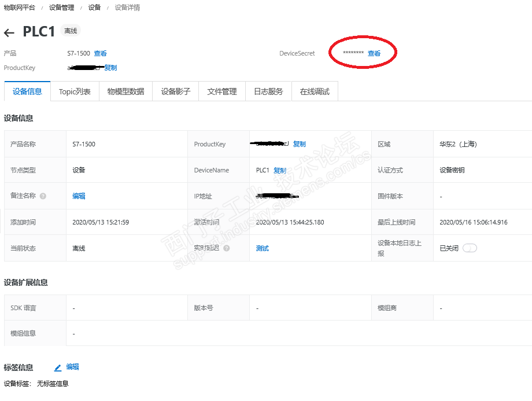The image size is (532, 401).
Task: Go to the 文件管理 tab
Action: 222,91
